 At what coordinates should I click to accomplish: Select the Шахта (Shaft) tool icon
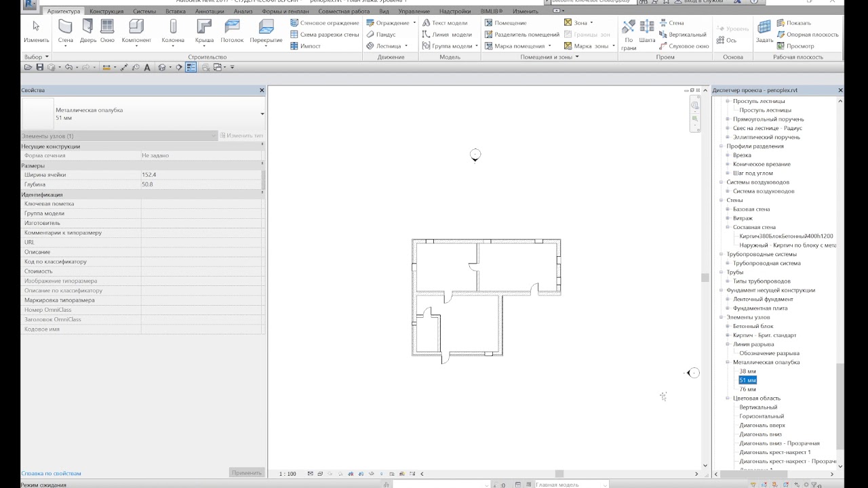[x=647, y=27]
